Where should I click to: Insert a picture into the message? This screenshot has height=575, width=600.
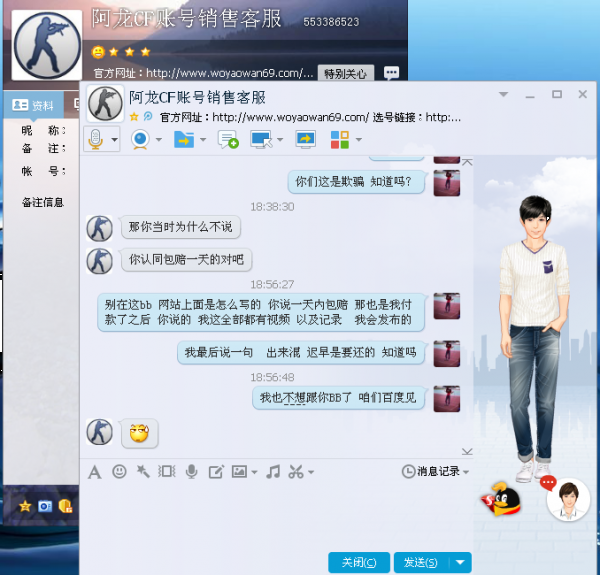[x=239, y=472]
